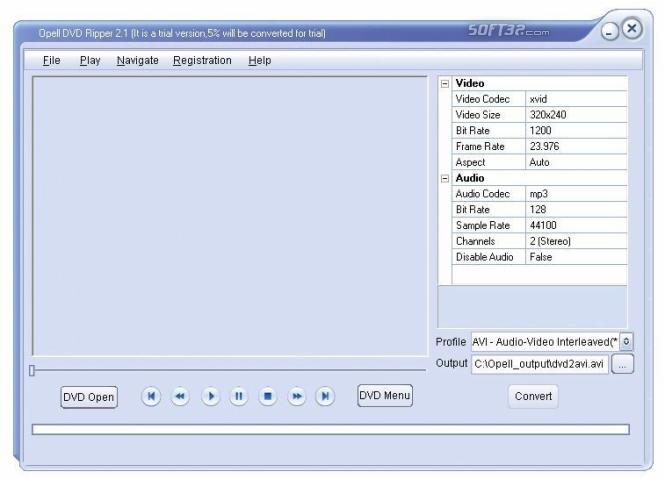Collapse the Audio properties group
Screen dimensions: 665x479
tap(444, 179)
